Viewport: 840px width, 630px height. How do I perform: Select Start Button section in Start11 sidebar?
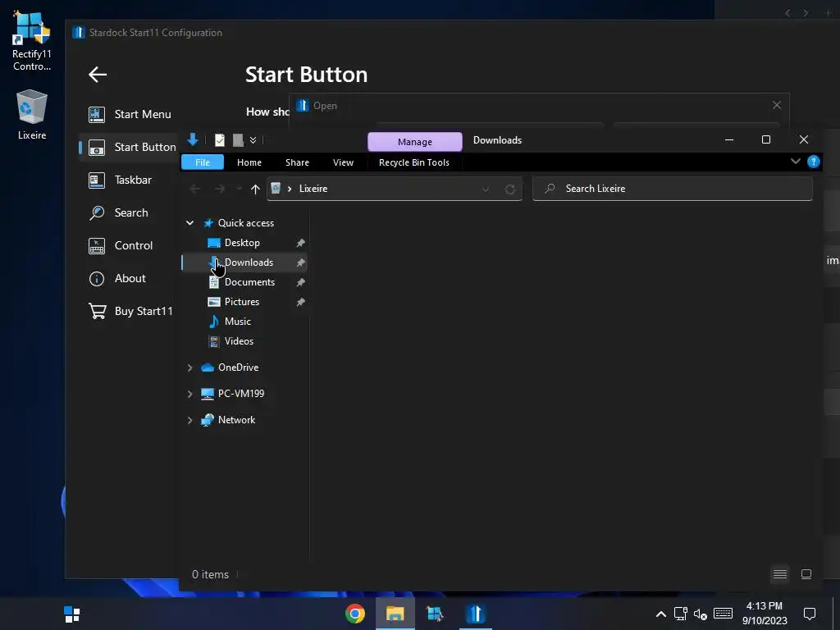tap(130, 147)
